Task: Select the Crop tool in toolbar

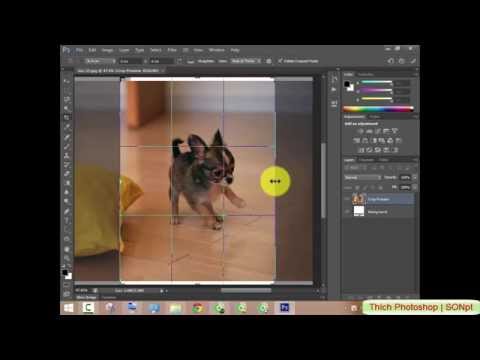Action: (x=67, y=117)
